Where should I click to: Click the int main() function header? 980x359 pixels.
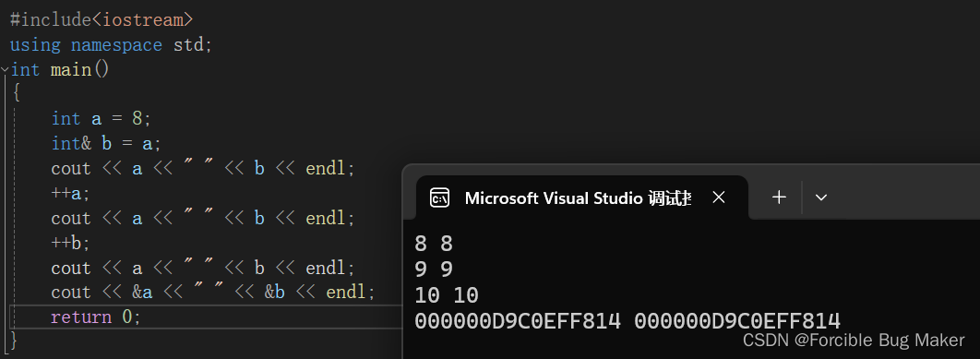[60, 69]
